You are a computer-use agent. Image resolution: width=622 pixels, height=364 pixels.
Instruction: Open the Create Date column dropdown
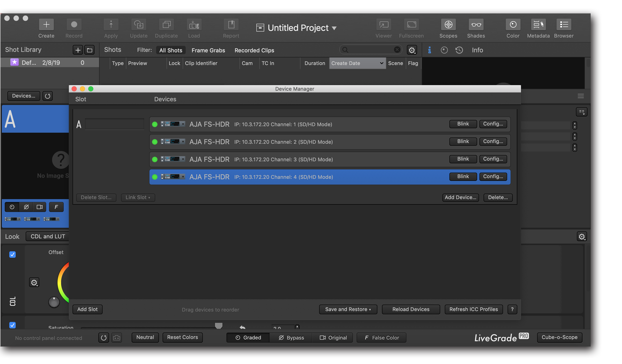(381, 63)
